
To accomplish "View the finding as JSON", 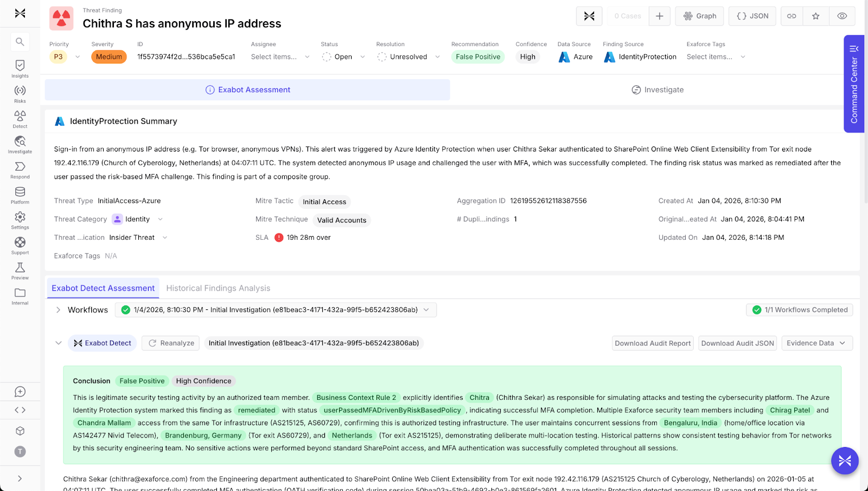I will click(752, 16).
